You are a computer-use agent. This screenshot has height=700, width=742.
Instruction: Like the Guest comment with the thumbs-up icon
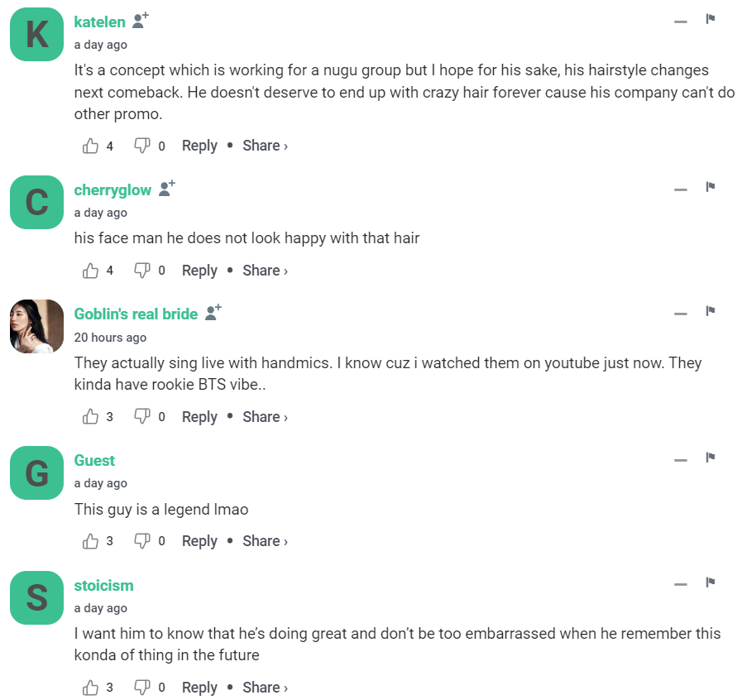click(91, 541)
